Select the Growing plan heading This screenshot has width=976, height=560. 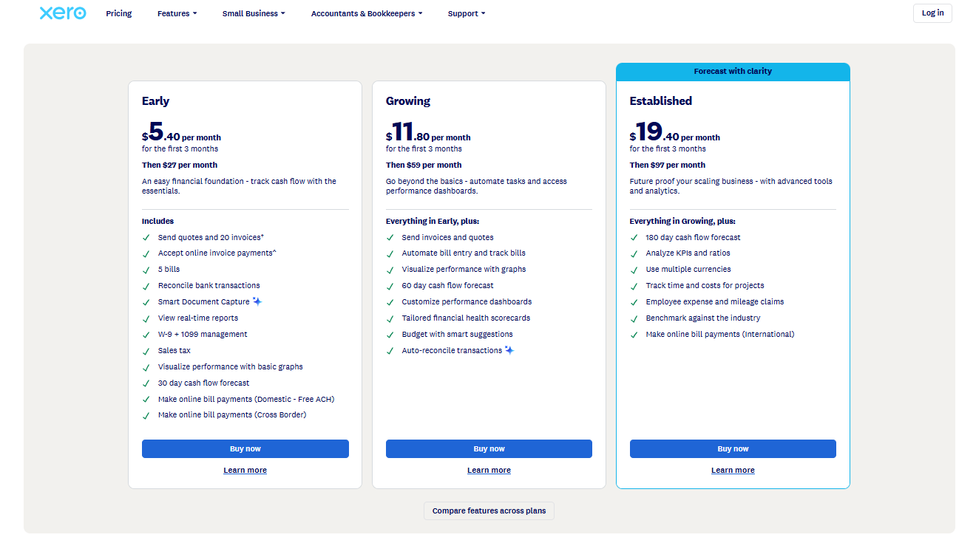tap(408, 101)
